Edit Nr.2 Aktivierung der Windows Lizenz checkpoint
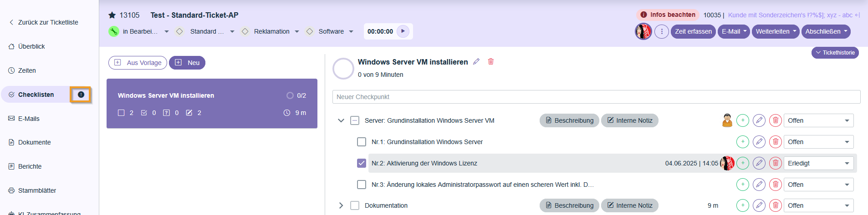 [759, 163]
